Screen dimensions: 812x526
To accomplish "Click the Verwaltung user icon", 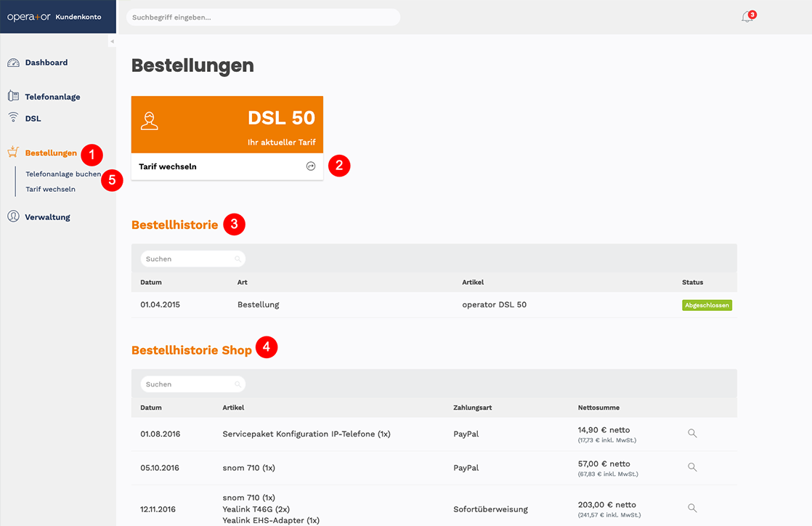I will [13, 216].
